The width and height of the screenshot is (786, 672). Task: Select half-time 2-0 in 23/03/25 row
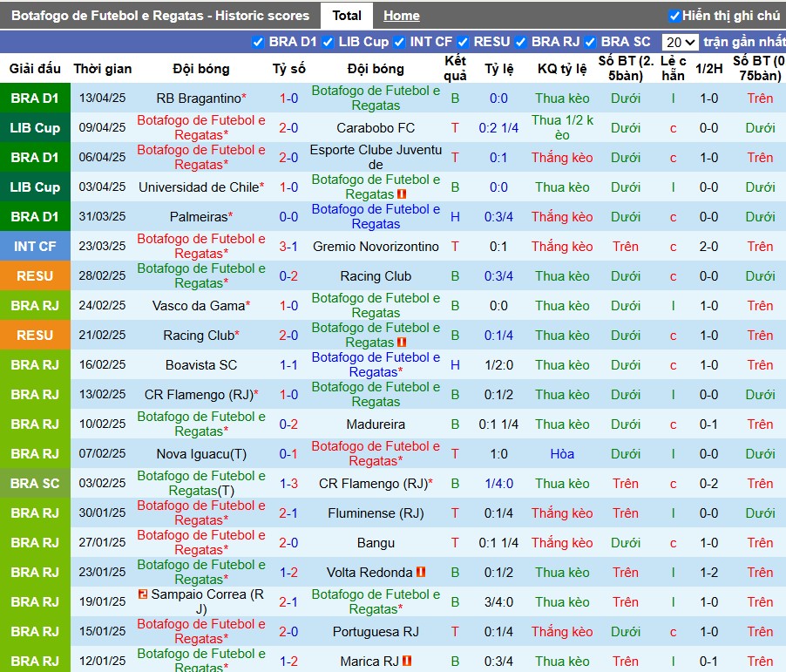(x=708, y=247)
